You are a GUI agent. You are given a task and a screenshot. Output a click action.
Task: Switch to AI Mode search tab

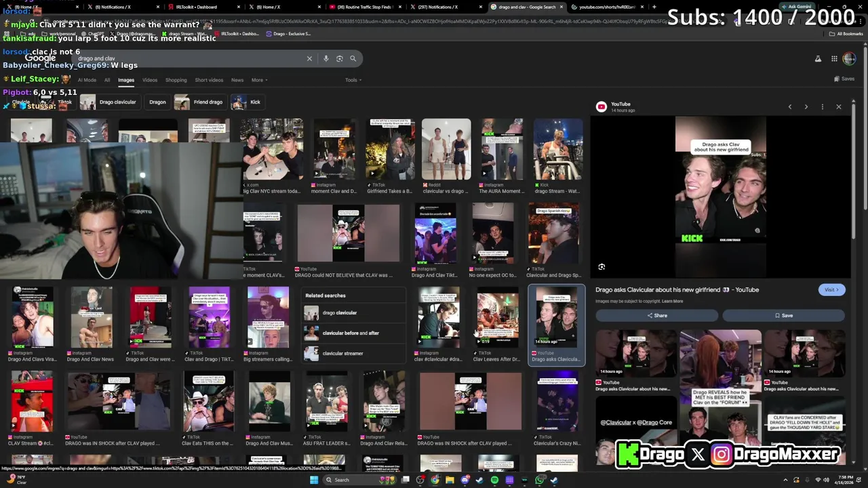coord(87,80)
